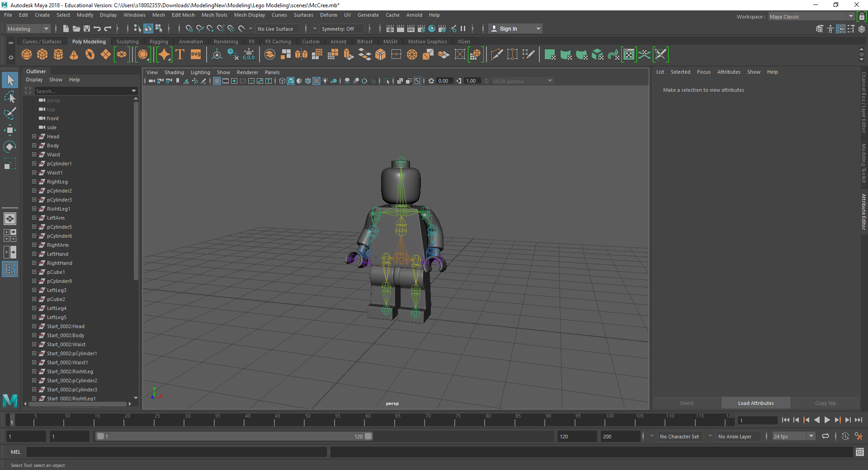Image resolution: width=868 pixels, height=470 pixels.
Task: Select the Move tool in toolbox
Action: pos(9,130)
